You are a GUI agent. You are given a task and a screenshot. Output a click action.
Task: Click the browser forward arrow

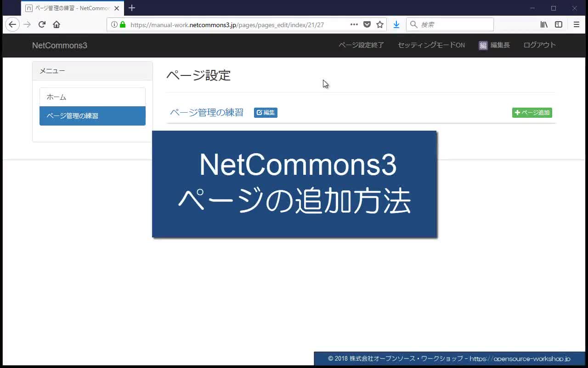click(x=27, y=24)
